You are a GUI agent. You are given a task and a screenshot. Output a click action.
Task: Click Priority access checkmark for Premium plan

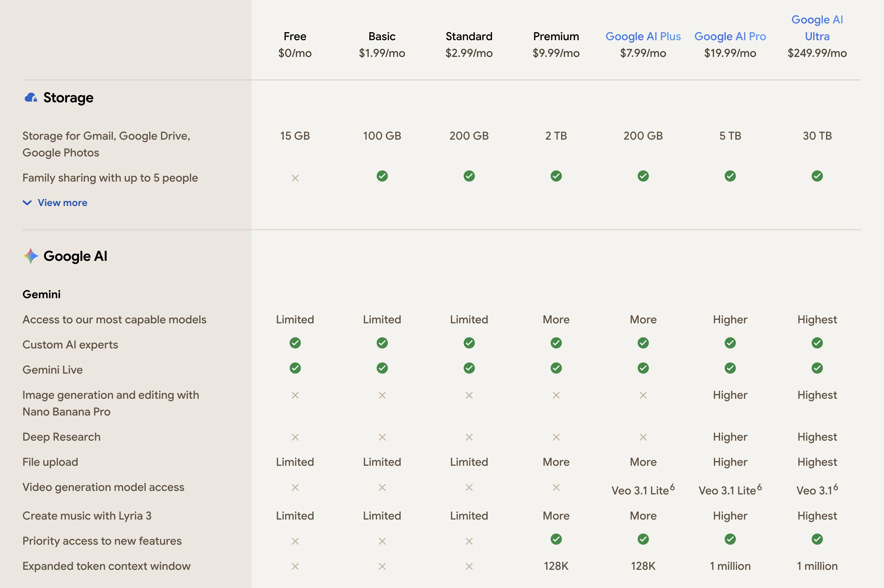point(556,539)
